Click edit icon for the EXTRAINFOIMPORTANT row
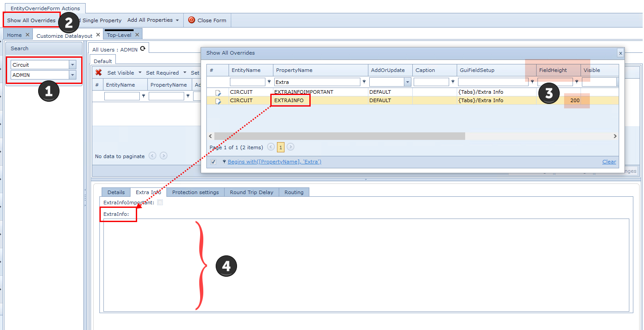Viewport: 644px width, 330px height. tap(218, 92)
